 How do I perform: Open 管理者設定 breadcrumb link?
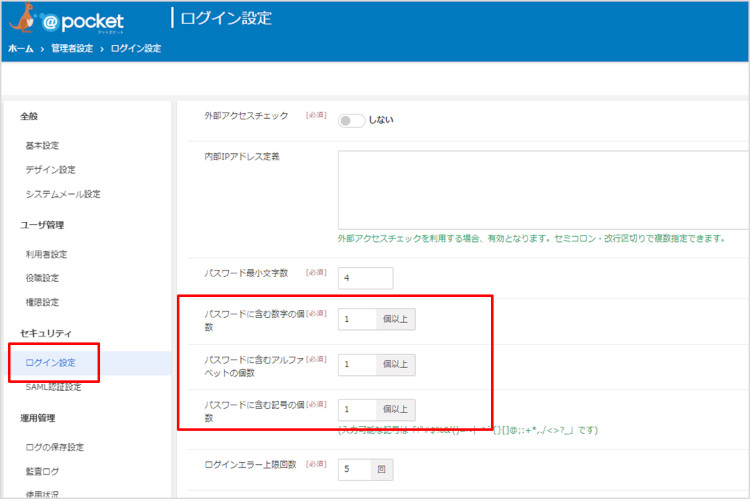[x=72, y=48]
